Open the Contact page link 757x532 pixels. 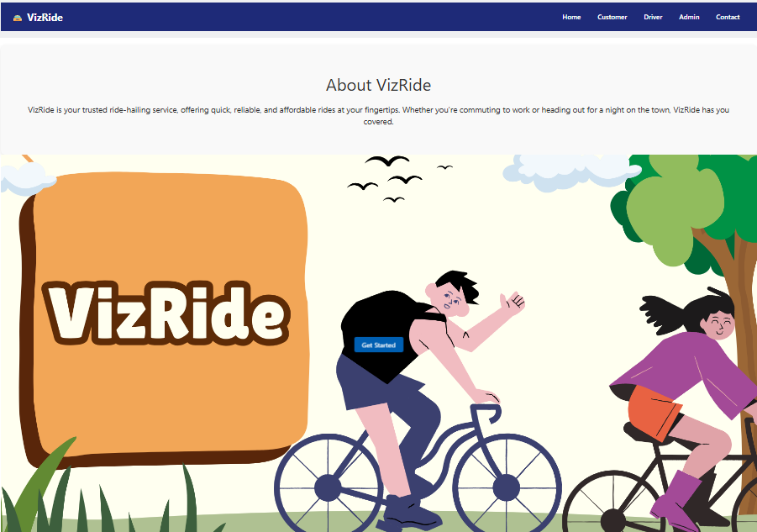727,17
